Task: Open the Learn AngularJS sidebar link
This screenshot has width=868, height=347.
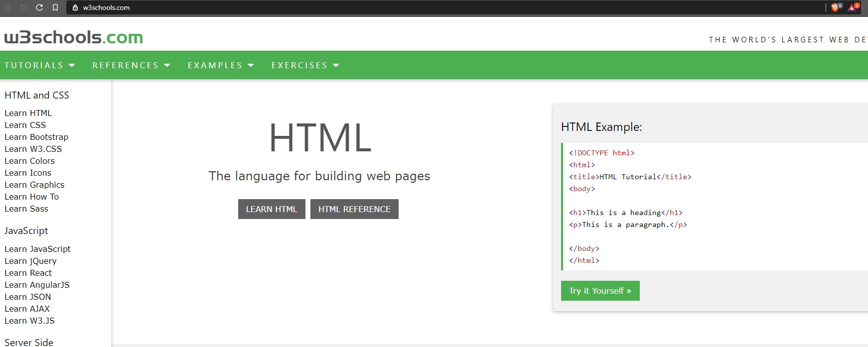Action: pos(37,285)
